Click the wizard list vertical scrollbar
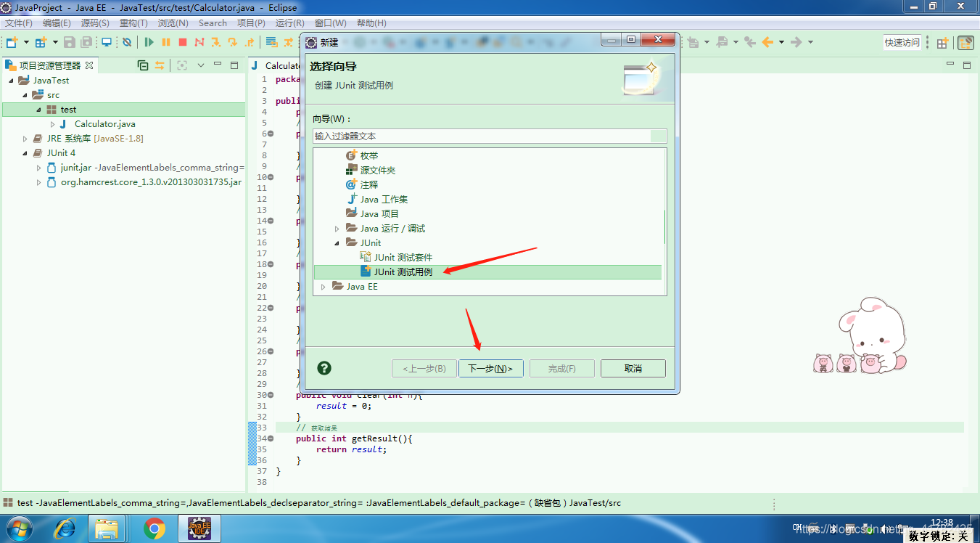The image size is (980, 543). tap(664, 227)
